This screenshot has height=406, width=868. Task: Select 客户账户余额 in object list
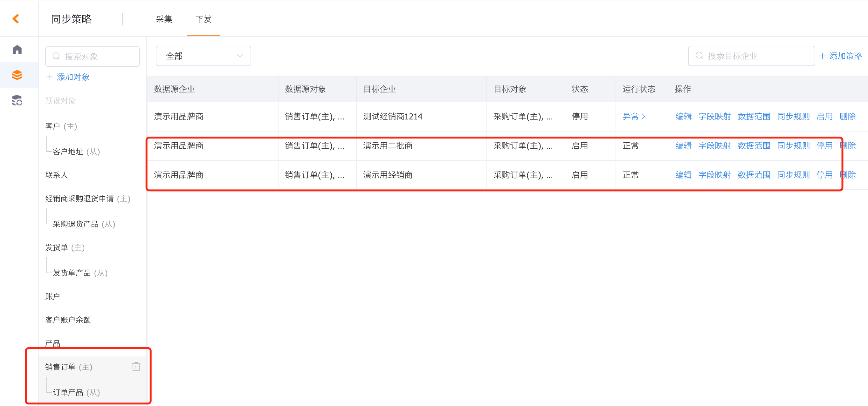pyautogui.click(x=68, y=320)
